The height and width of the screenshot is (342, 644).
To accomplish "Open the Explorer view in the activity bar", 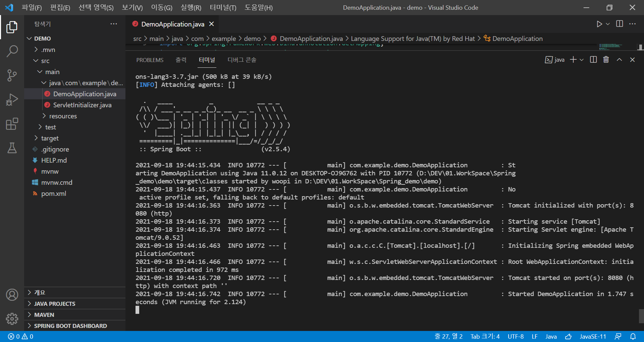I will (x=12, y=27).
